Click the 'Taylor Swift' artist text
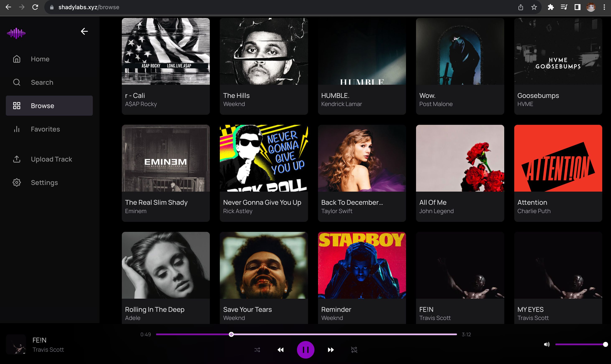The width and height of the screenshot is (611, 364). (x=337, y=211)
